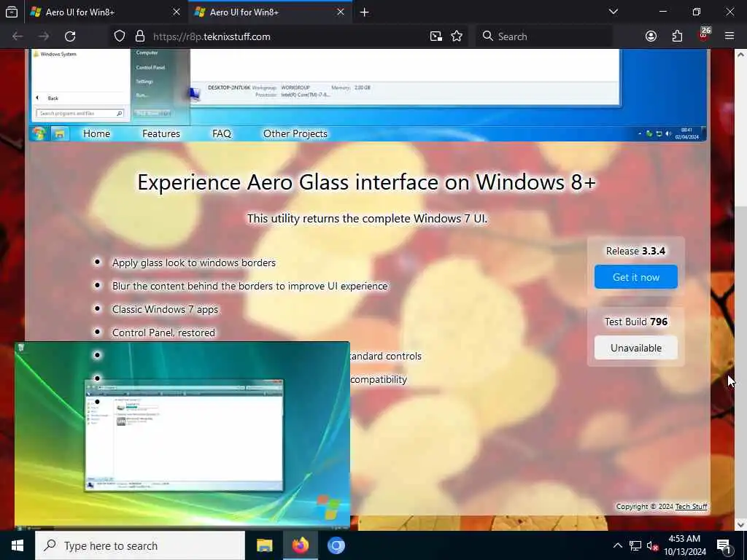Click the scrollbar down arrow
Viewport: 747px width, 560px height.
(x=741, y=524)
